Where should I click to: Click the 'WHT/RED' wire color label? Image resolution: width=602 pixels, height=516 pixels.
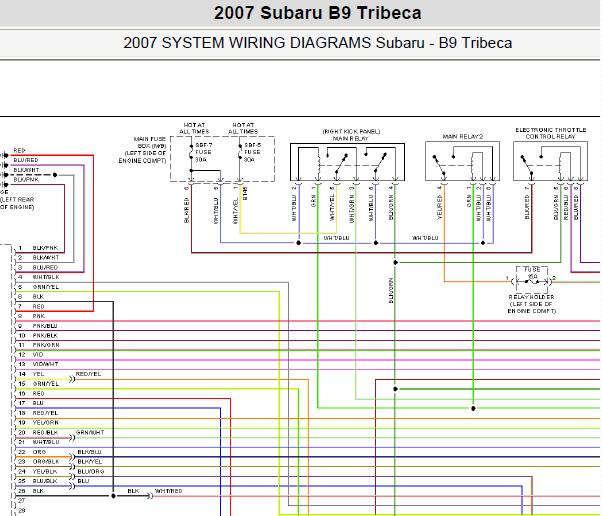[x=169, y=491]
